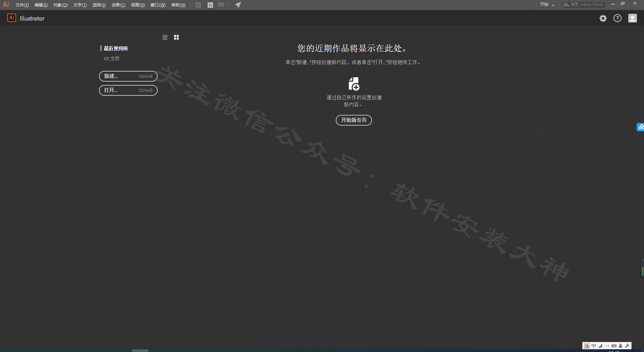Expand the 开始 workspace switcher dropdown

coord(547,5)
